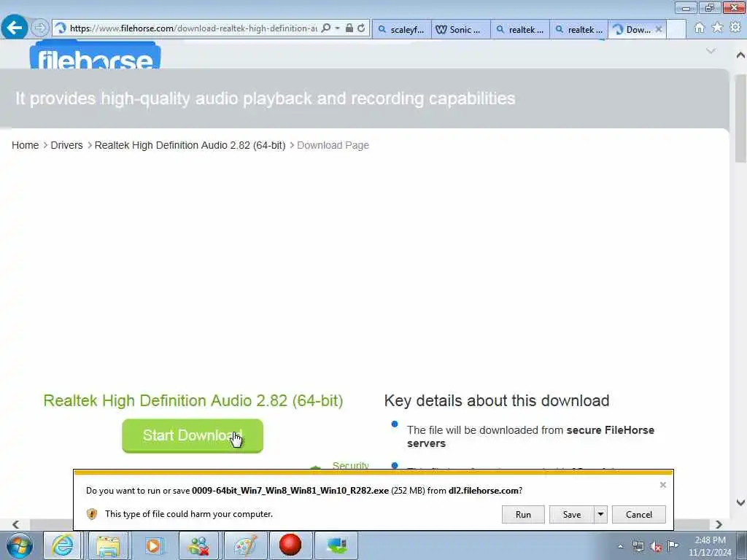Image resolution: width=747 pixels, height=560 pixels.
Task: Click the URL address field
Action: [193, 28]
